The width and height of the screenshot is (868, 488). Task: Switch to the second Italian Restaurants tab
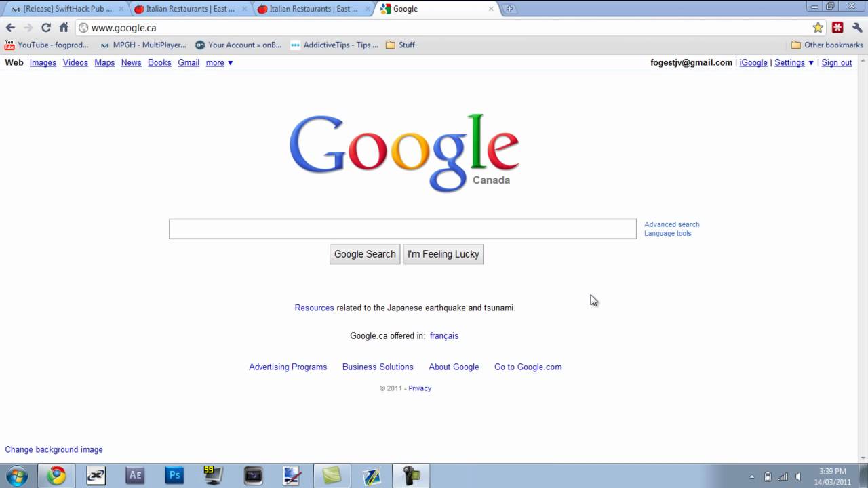pyautogui.click(x=313, y=9)
